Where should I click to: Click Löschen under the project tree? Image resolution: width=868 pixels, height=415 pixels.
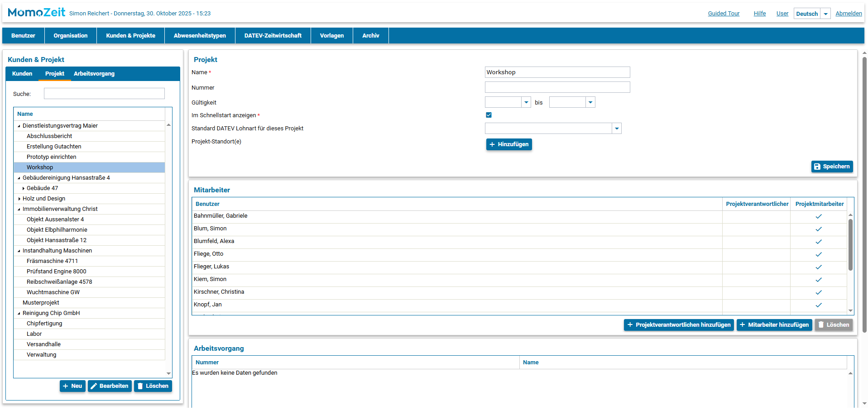click(153, 386)
